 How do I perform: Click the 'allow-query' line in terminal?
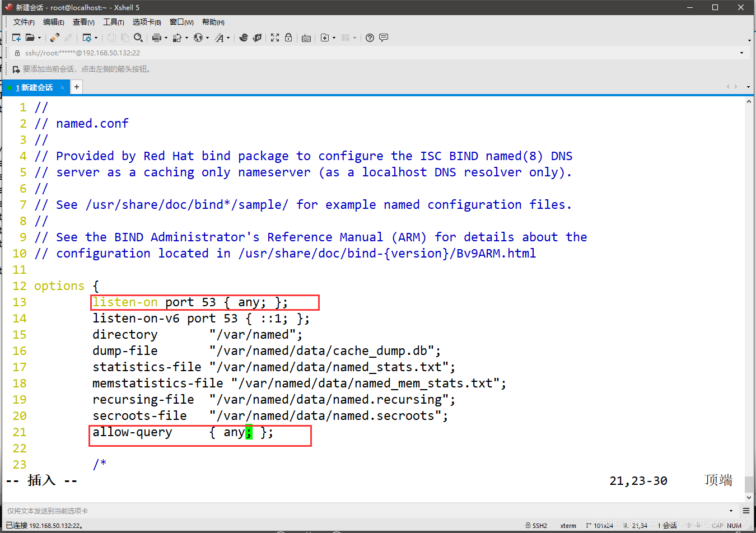pos(183,432)
